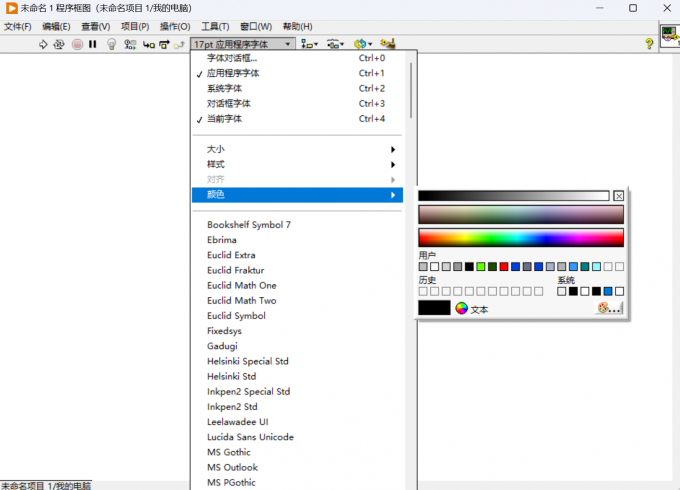Pick the light cyan user swatch

pos(596,267)
